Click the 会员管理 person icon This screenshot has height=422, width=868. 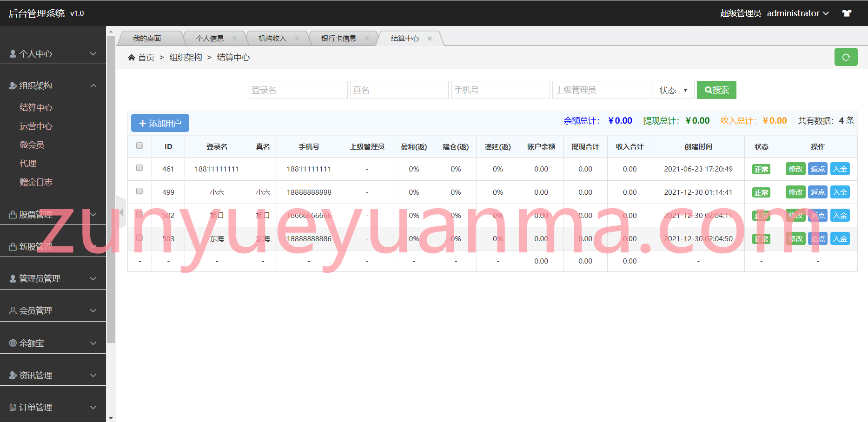coord(13,310)
